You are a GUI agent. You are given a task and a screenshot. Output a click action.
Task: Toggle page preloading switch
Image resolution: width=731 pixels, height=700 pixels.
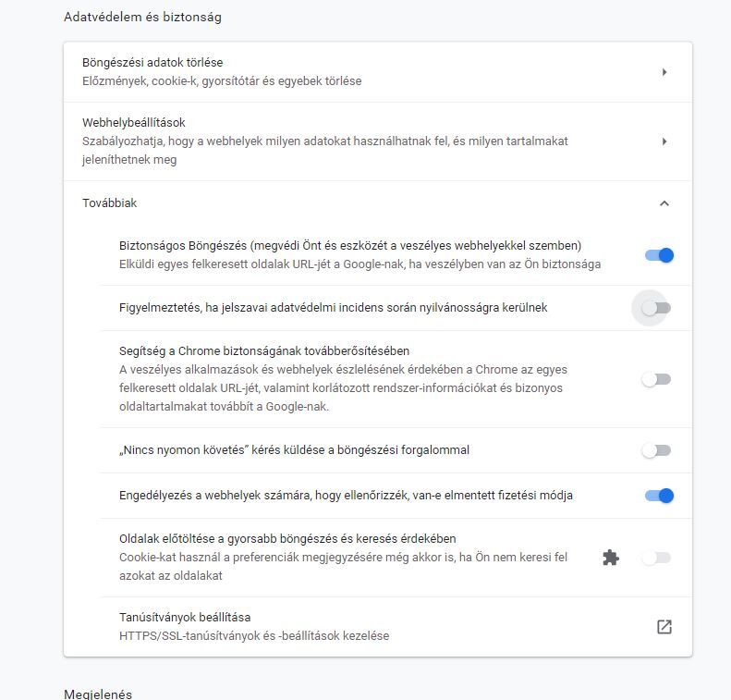click(x=656, y=558)
